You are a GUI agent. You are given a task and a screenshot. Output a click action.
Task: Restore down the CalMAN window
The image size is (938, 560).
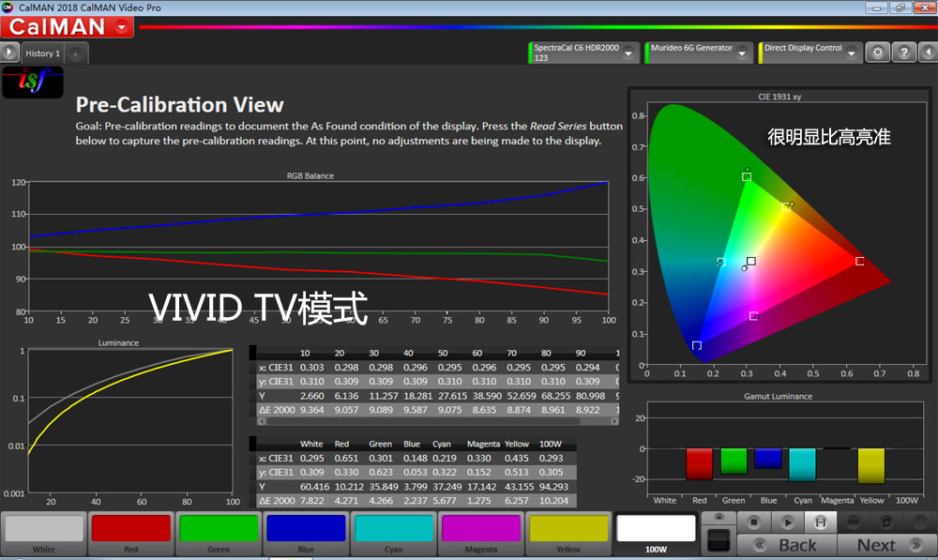pos(900,8)
